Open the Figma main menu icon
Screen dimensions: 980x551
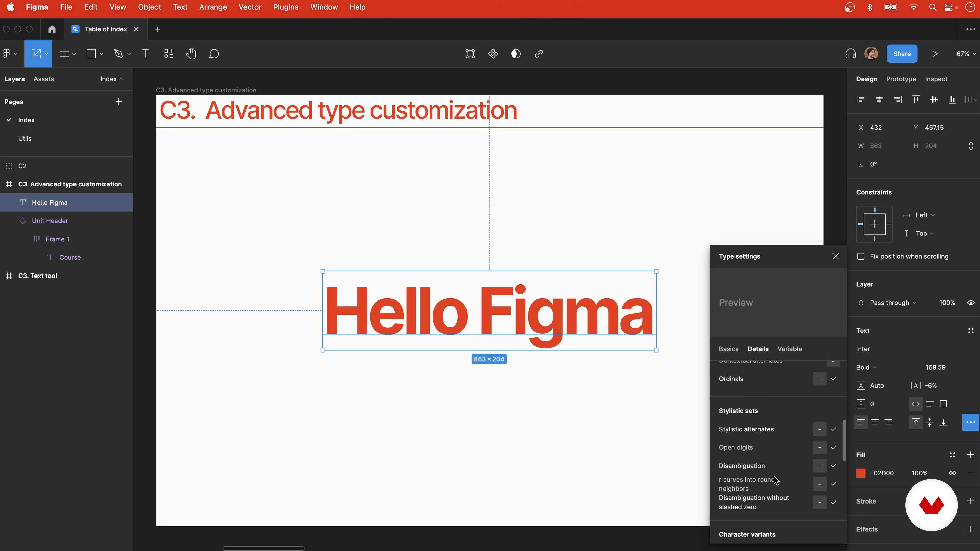[7, 54]
